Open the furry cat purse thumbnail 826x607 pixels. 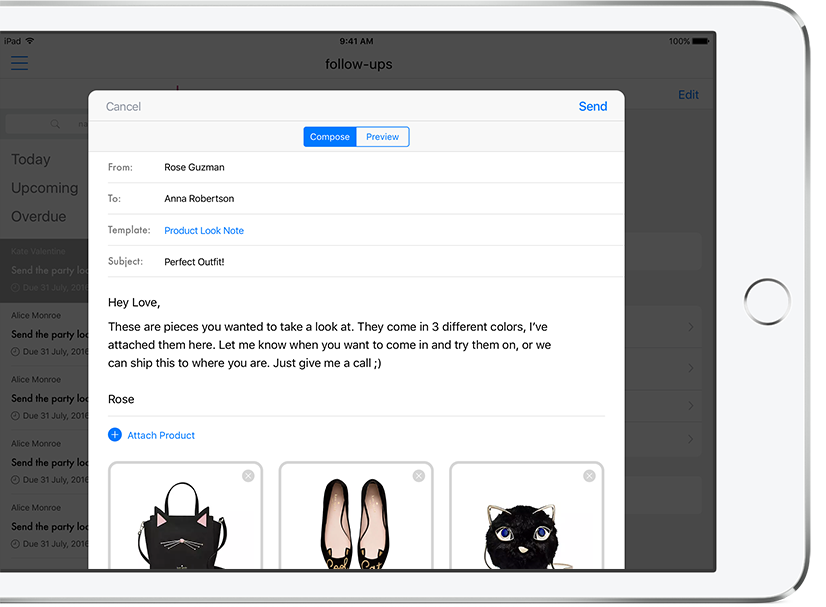pos(527,516)
